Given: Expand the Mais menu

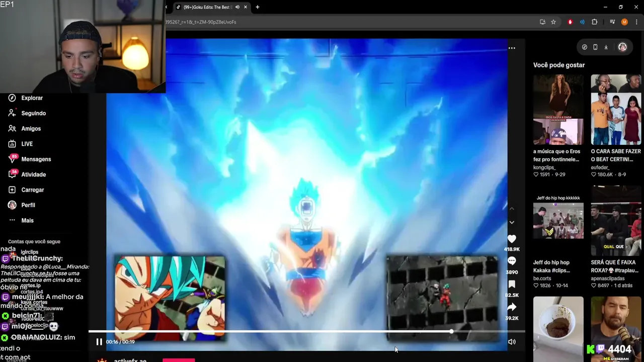Looking at the screenshot, I should [27, 221].
